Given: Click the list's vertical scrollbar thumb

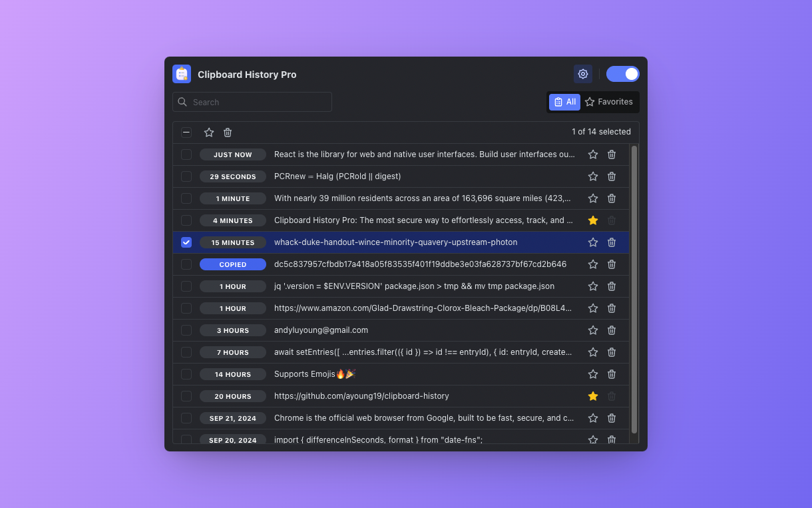Looking at the screenshot, I should click(634, 290).
